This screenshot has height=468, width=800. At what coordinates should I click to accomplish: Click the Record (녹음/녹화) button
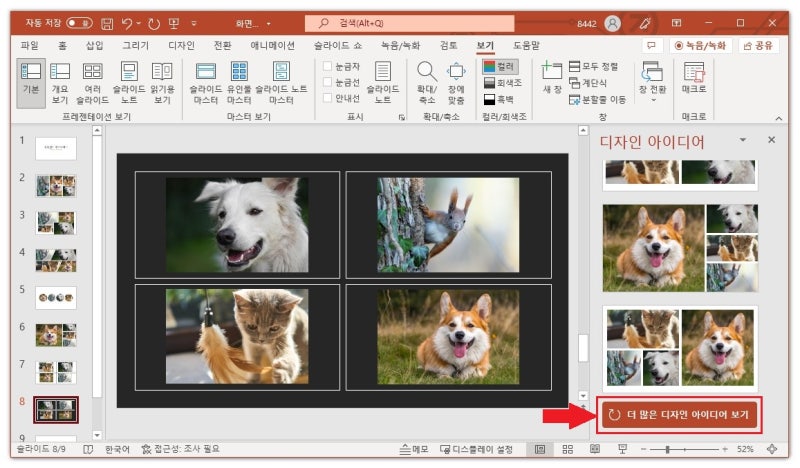[x=701, y=45]
